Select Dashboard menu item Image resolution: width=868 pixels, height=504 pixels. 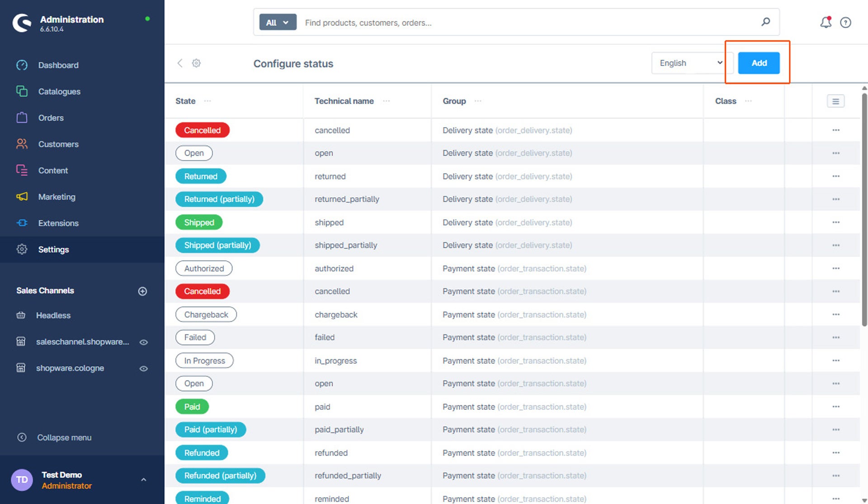click(58, 65)
